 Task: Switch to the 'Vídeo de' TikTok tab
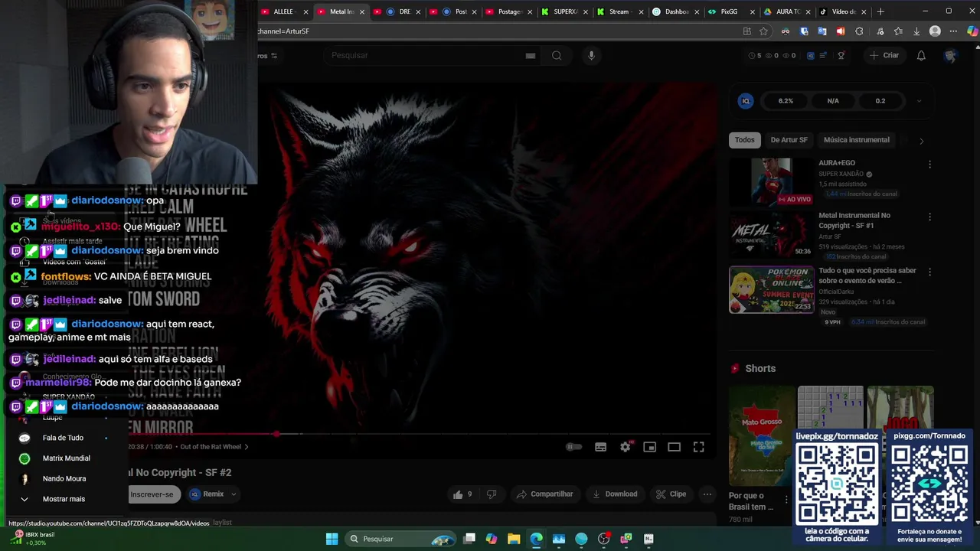click(844, 11)
